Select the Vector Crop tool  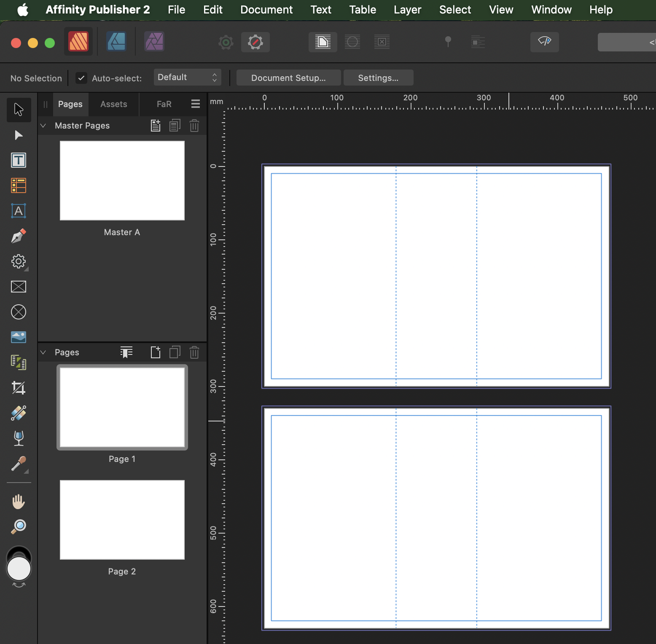[19, 388]
